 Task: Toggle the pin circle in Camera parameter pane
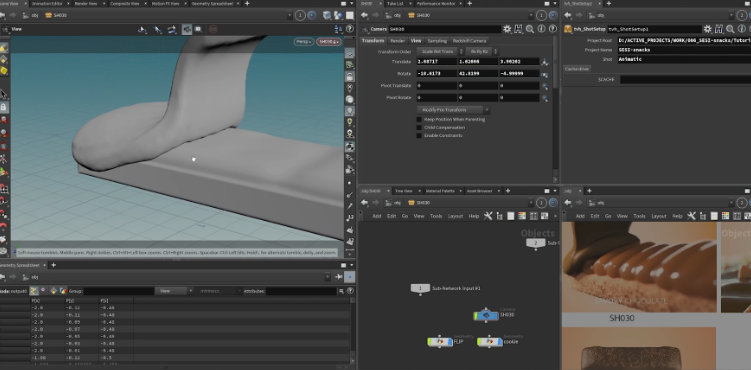tap(541, 15)
